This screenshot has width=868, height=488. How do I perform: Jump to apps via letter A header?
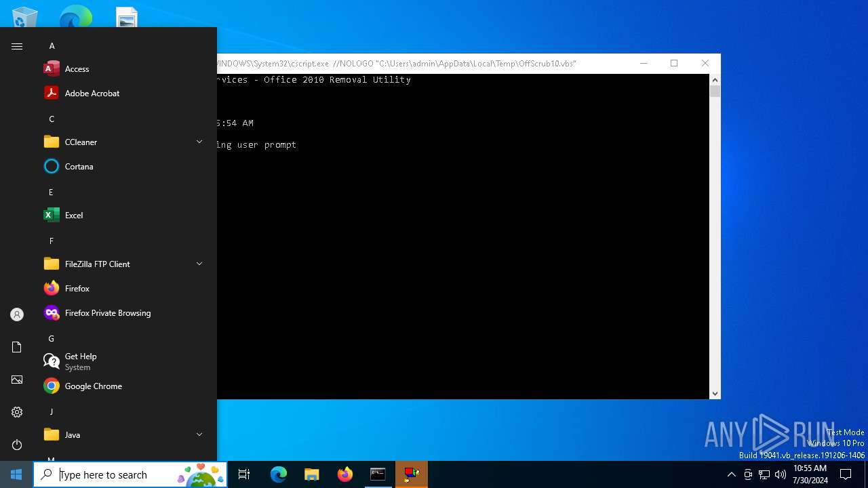pyautogui.click(x=52, y=46)
